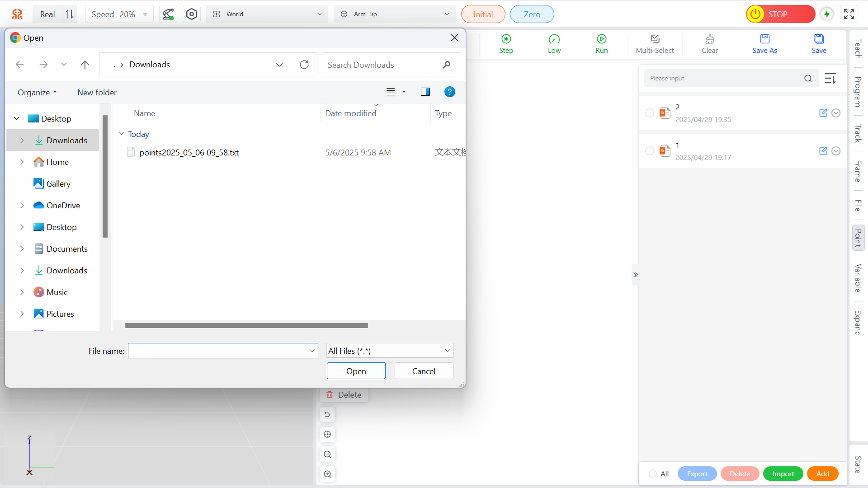
Task: Open the All Files type dropdown
Action: 390,351
